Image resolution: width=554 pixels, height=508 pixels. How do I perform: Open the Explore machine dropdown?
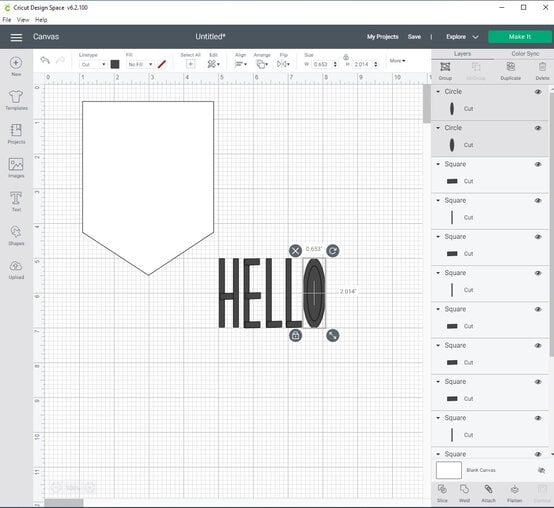click(x=462, y=37)
